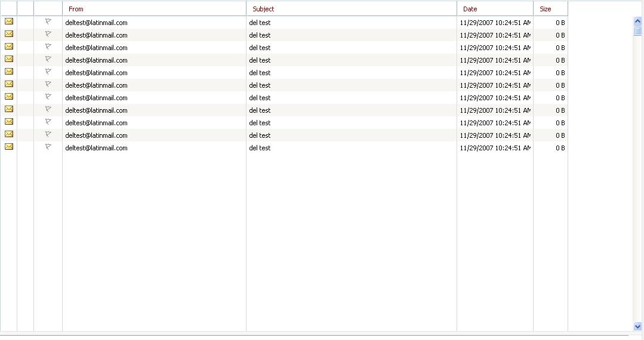The width and height of the screenshot is (644, 340).
Task: Toggle the flag on the last email row
Action: (x=48, y=147)
